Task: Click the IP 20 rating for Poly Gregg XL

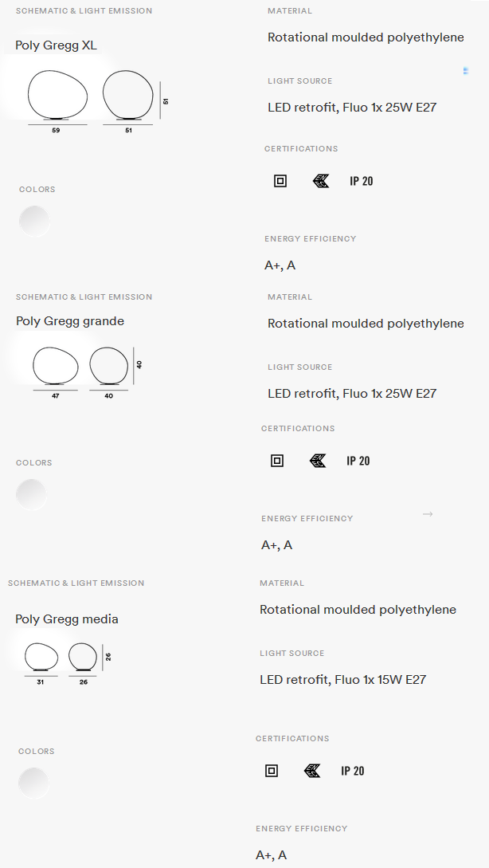Action: (362, 181)
